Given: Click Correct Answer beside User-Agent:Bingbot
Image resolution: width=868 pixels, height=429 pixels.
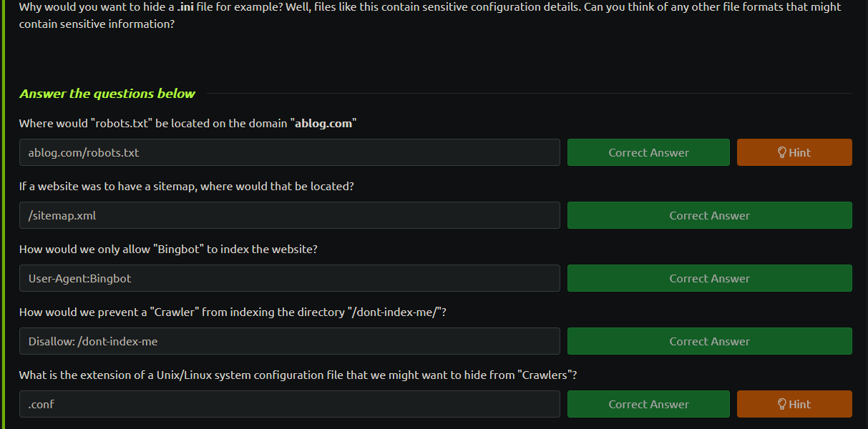Looking at the screenshot, I should click(710, 278).
